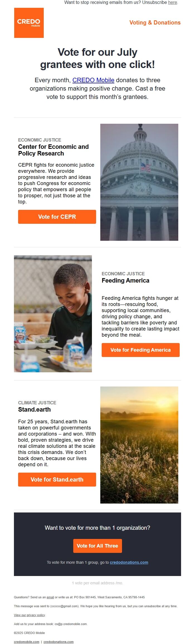Open credodonations.com link in dark banner

(129, 562)
